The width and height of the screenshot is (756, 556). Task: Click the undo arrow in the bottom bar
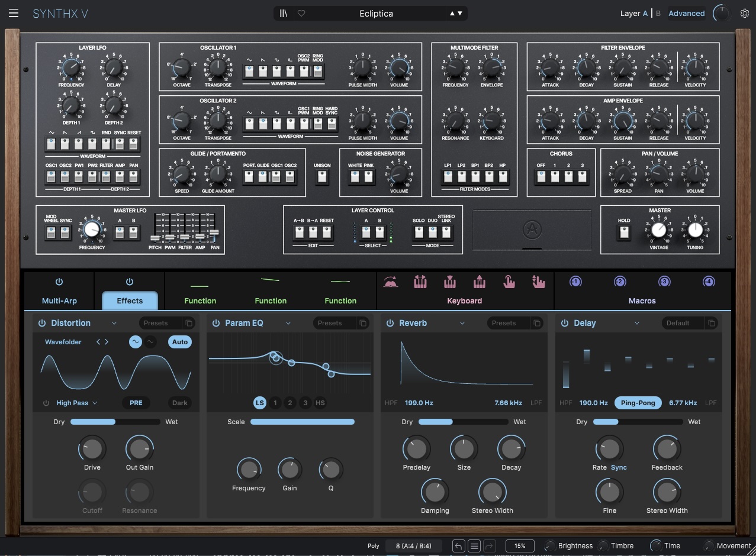(x=458, y=545)
